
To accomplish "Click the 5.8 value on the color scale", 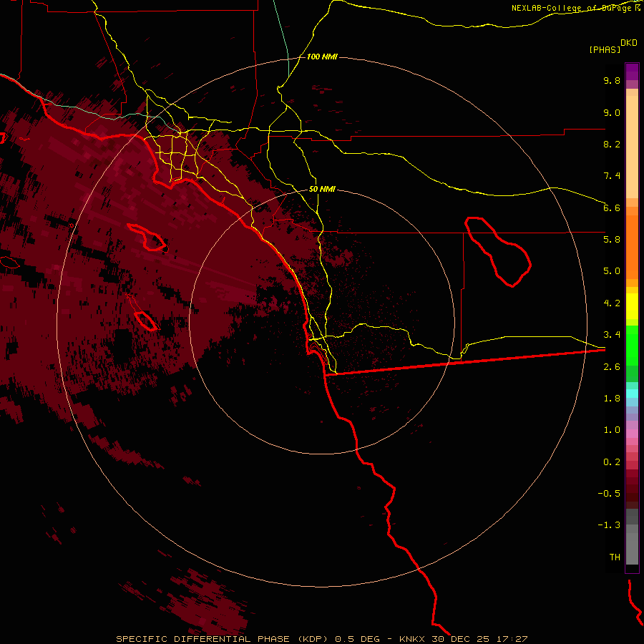I will coord(612,239).
